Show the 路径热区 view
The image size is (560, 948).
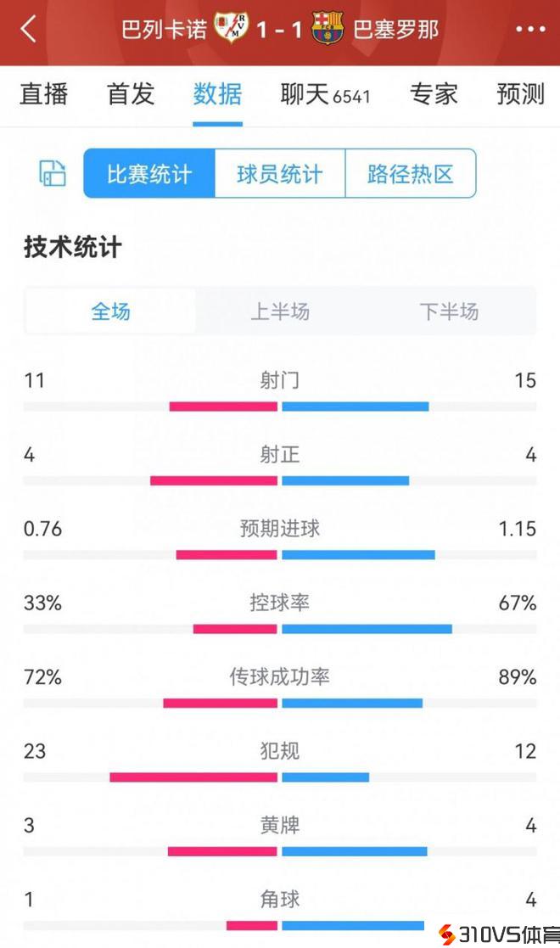(x=411, y=174)
